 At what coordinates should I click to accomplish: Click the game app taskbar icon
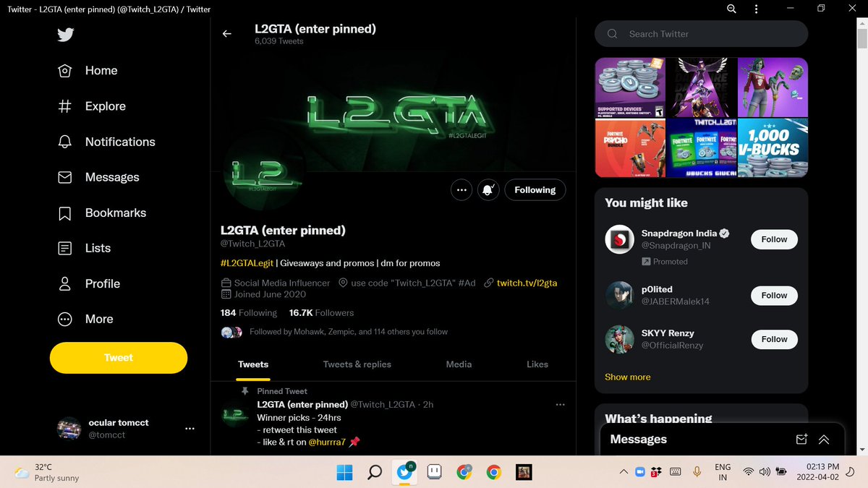point(524,473)
